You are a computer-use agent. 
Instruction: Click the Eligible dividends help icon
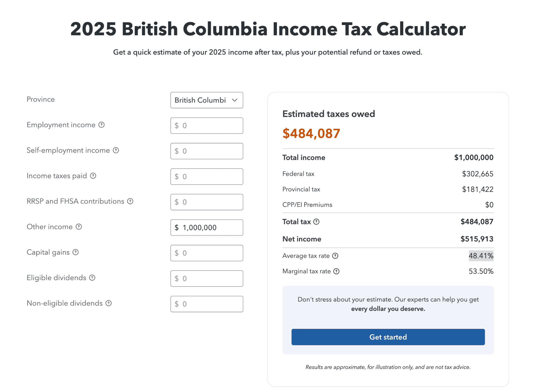click(92, 277)
